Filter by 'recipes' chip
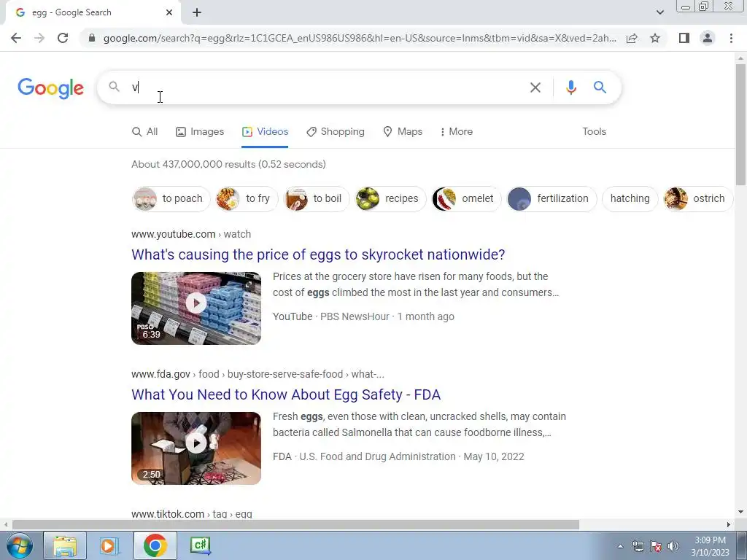 coord(391,198)
